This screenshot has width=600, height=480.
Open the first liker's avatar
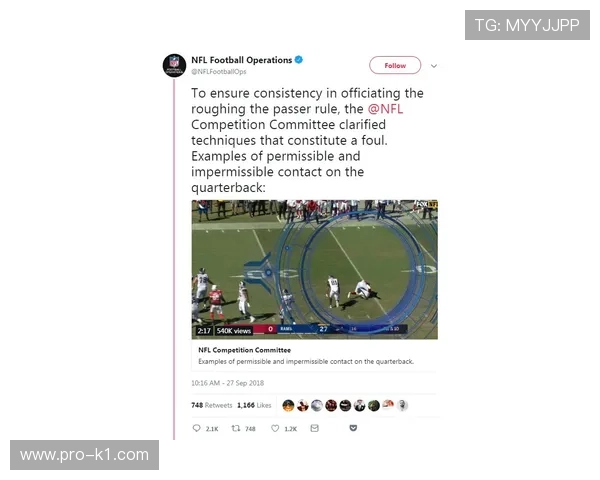(288, 405)
